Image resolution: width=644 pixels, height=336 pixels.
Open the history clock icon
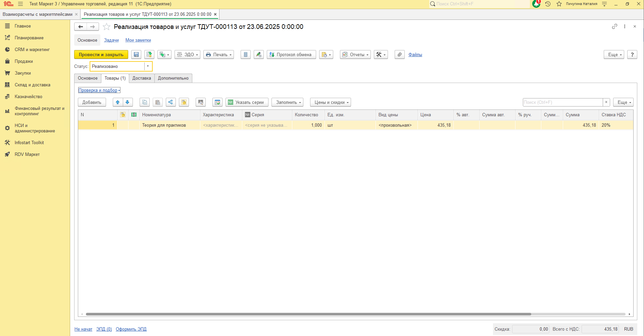coord(548,4)
